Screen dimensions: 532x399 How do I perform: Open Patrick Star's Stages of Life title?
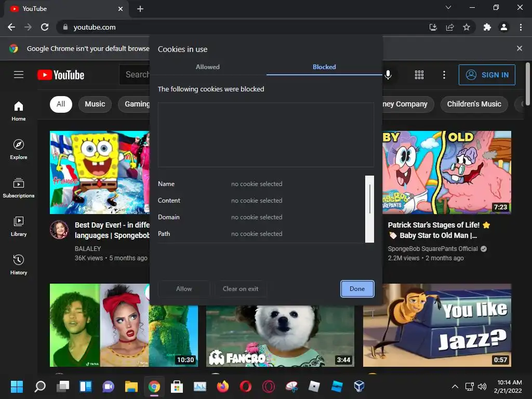point(438,230)
